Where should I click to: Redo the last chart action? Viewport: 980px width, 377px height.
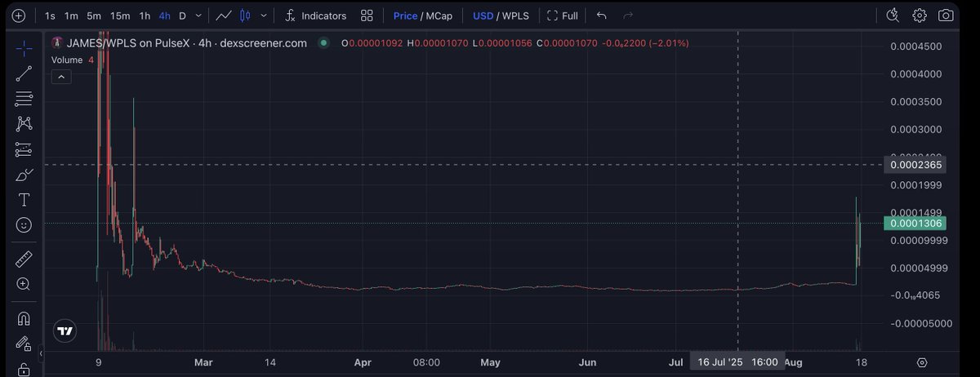(x=628, y=16)
